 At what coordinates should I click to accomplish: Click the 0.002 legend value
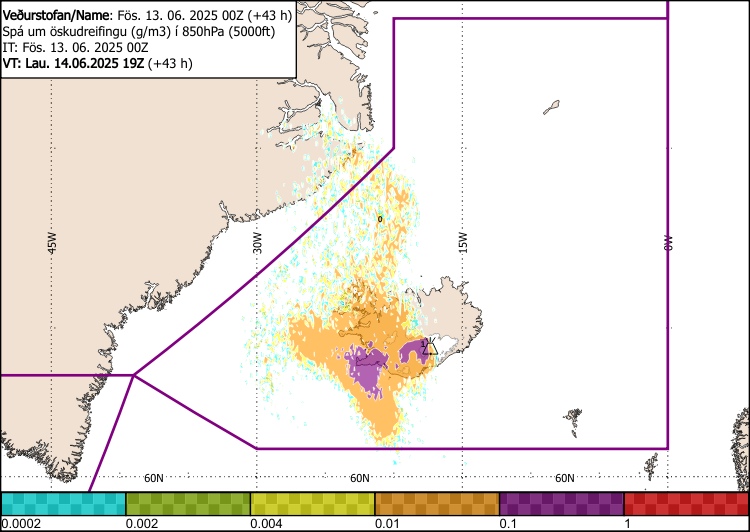click(143, 523)
